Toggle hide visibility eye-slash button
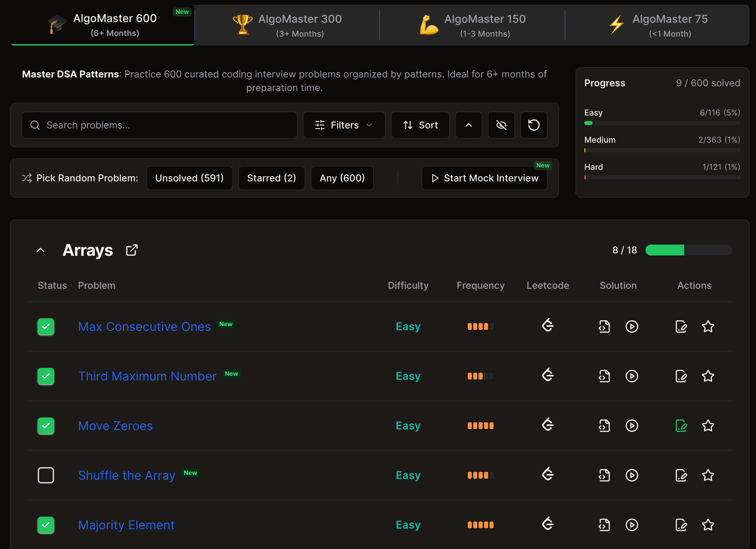The height and width of the screenshot is (549, 756). [501, 125]
